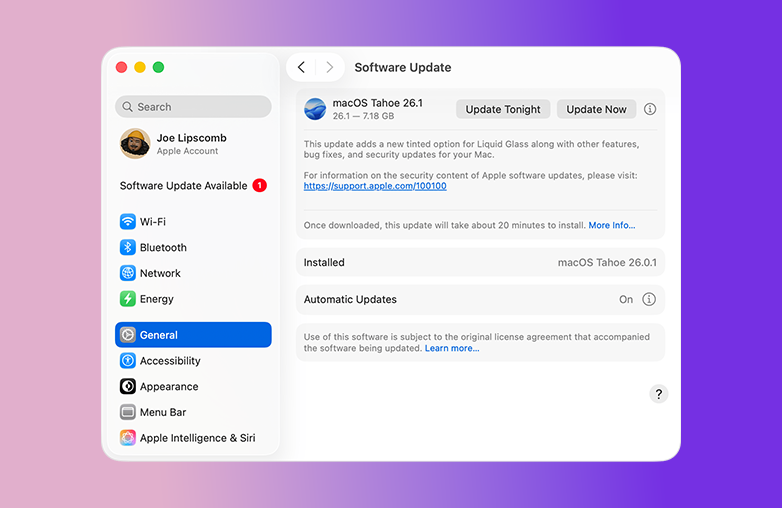The width and height of the screenshot is (782, 508).
Task: Open info for the macOS Tahoe 26.1 update
Action: tap(650, 109)
